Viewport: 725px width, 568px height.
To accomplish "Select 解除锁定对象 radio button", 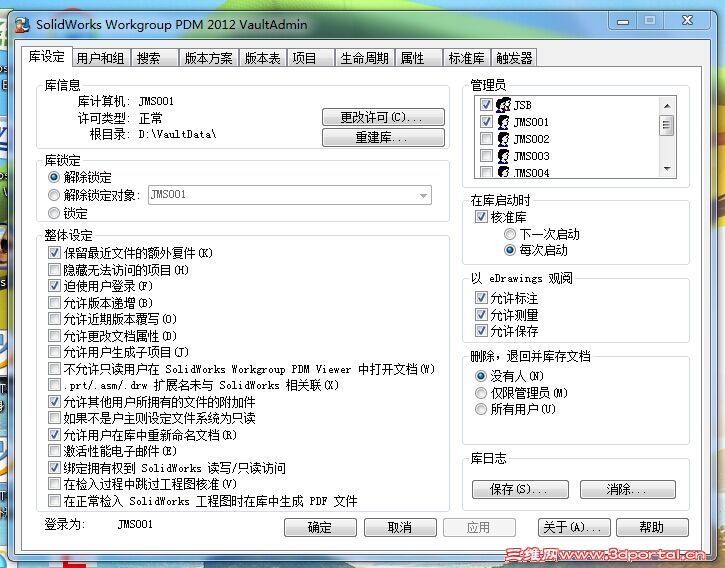I will pyautogui.click(x=54, y=195).
